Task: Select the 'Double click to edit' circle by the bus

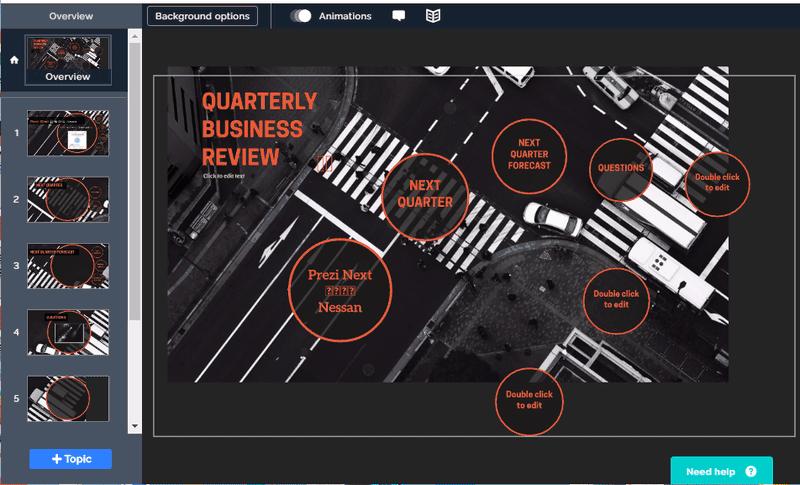Action: point(616,301)
